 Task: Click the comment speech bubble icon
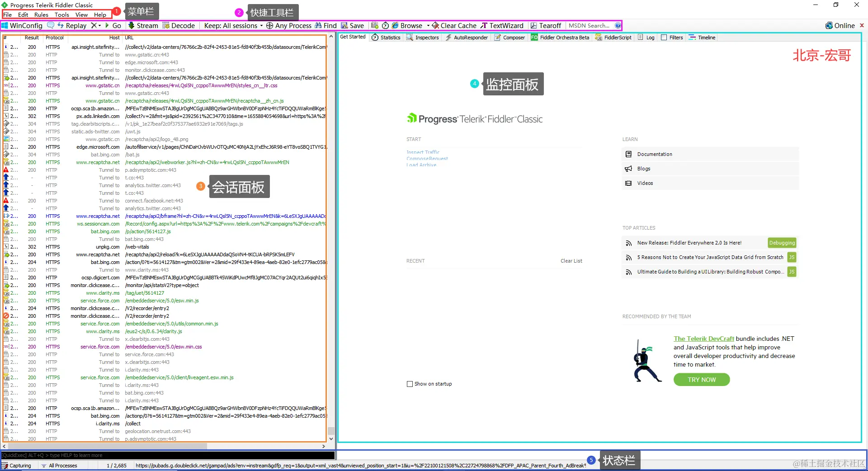point(51,25)
